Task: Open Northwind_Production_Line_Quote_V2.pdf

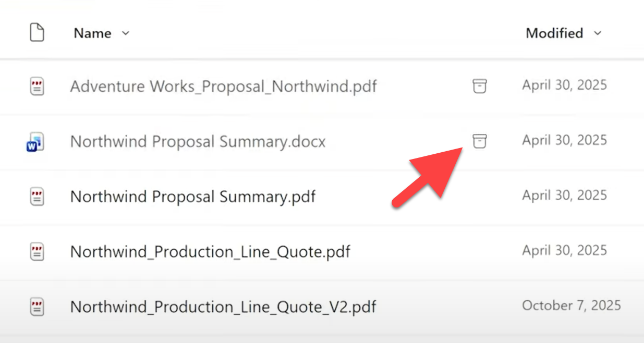Action: (x=223, y=307)
